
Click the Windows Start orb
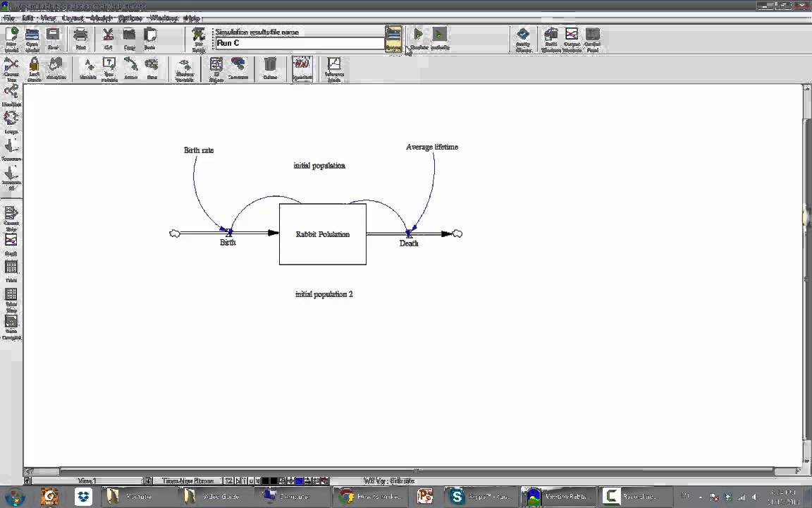(15, 497)
